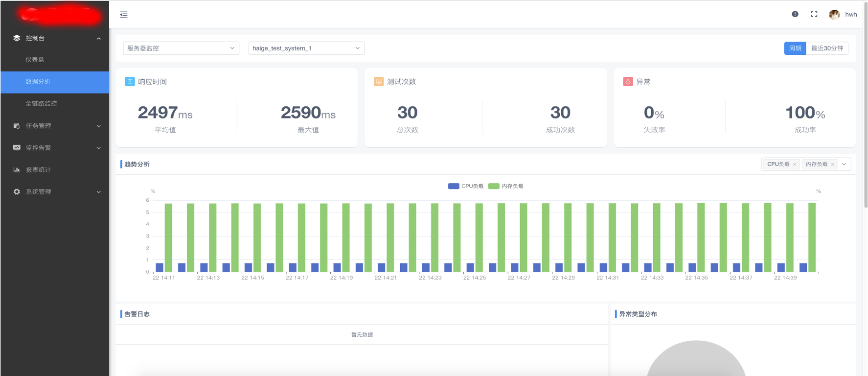Click the page vertical scrollbar
Screen dimensions: 868x376
click(866, 105)
